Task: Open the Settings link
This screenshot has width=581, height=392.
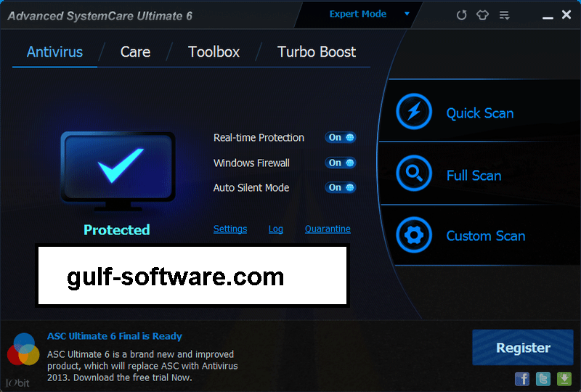Action: point(230,229)
